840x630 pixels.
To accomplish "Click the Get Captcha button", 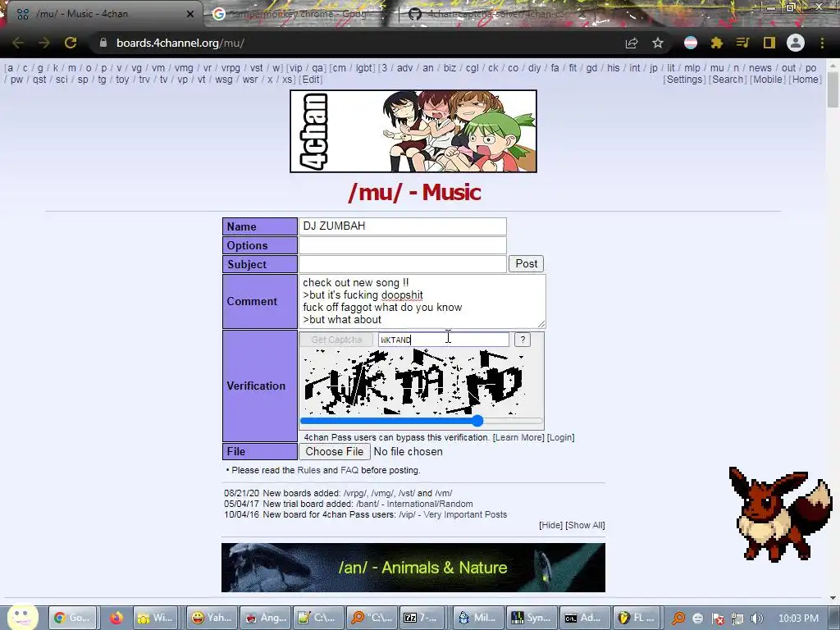I will pyautogui.click(x=336, y=340).
